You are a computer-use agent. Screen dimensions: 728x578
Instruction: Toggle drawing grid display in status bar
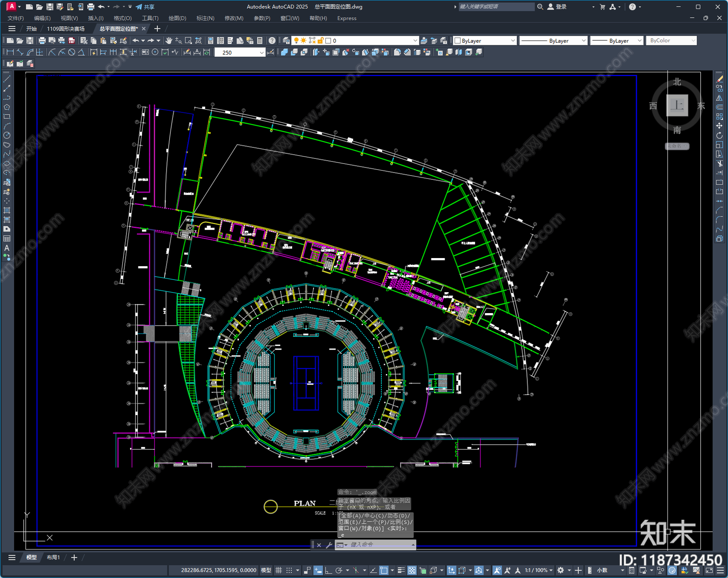pos(279,570)
